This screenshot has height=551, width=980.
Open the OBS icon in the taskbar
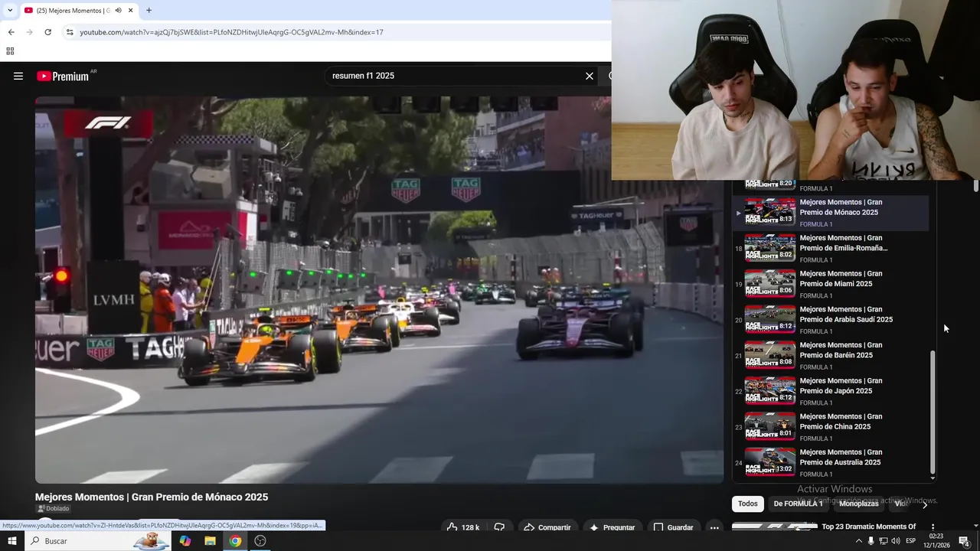260,541
